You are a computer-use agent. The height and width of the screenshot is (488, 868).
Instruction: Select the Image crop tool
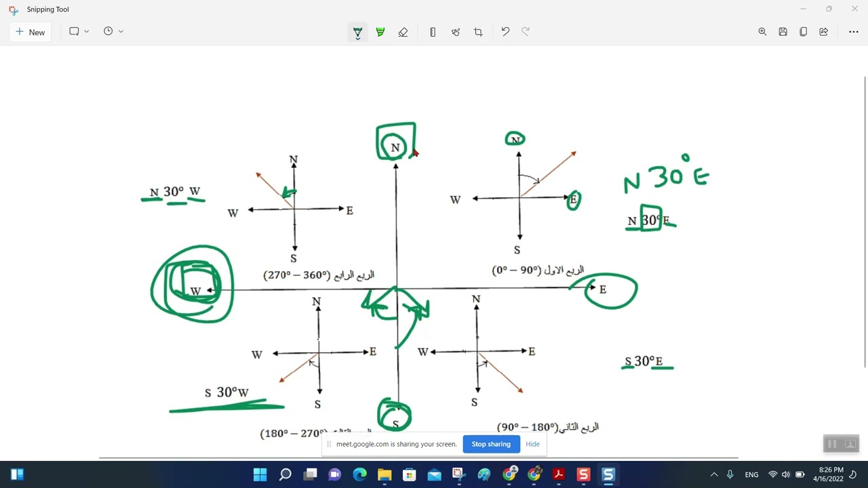click(x=478, y=32)
